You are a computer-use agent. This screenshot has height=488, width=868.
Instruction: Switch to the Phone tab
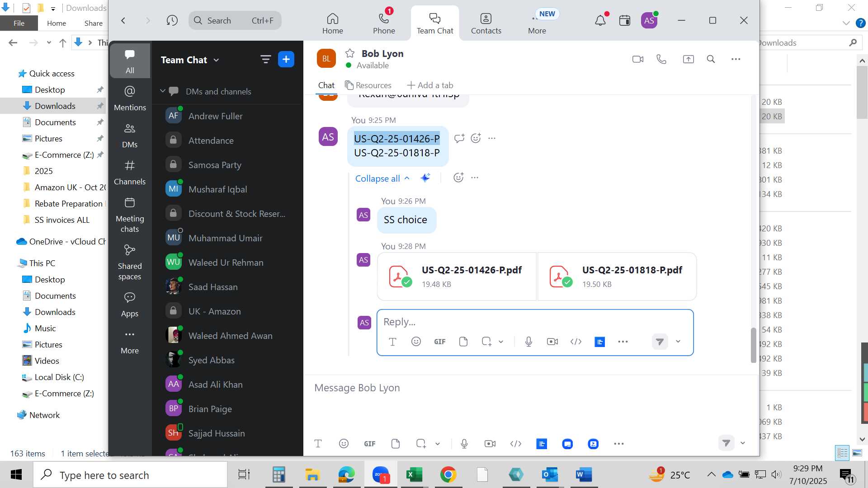click(x=384, y=23)
